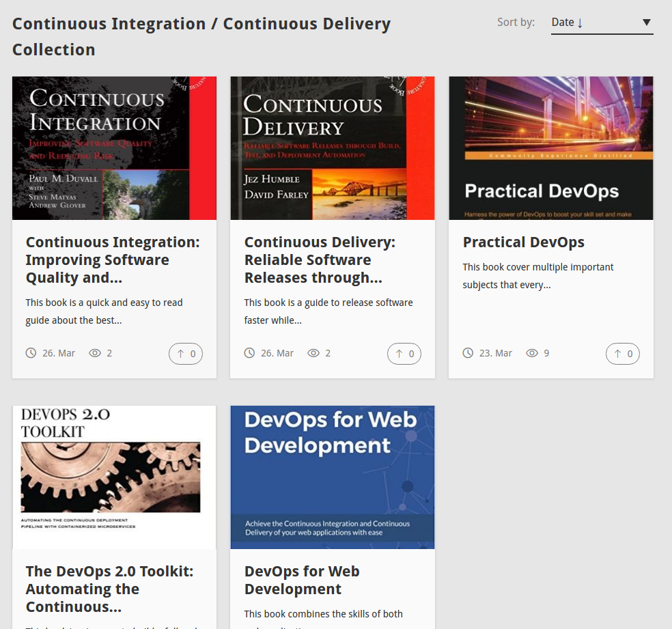Select the Date descending sort option
The image size is (672, 629).
pos(568,21)
